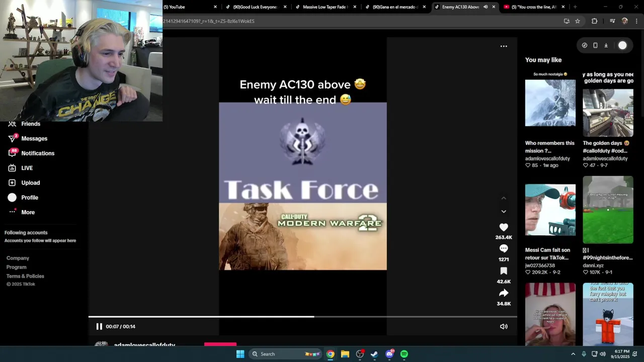
Task: Bookmark this page with the star icon
Action: [x=578, y=21]
